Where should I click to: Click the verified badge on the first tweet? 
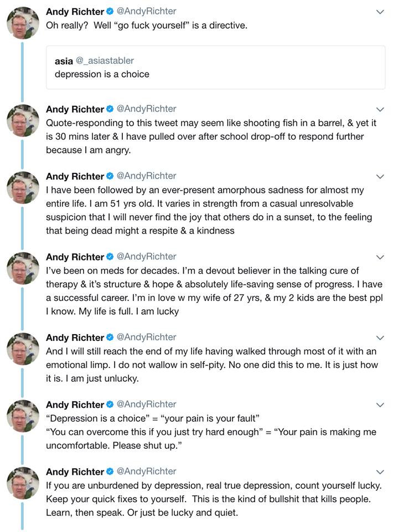click(110, 12)
